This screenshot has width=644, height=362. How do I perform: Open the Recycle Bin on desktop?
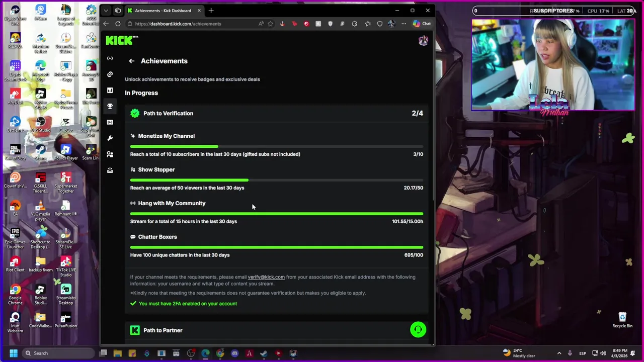[622, 319]
